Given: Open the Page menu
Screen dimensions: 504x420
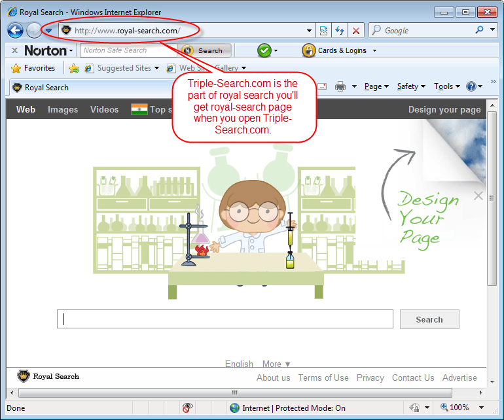Looking at the screenshot, I should (376, 86).
